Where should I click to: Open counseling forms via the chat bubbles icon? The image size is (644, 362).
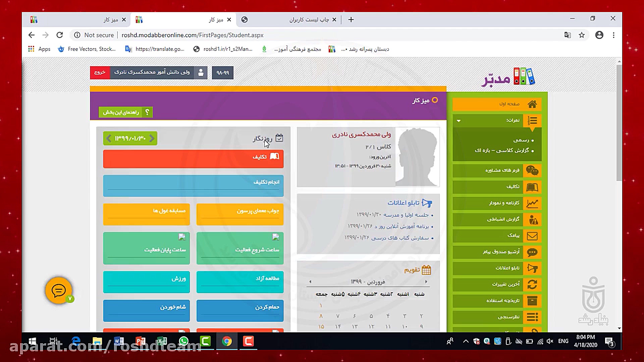click(533, 171)
